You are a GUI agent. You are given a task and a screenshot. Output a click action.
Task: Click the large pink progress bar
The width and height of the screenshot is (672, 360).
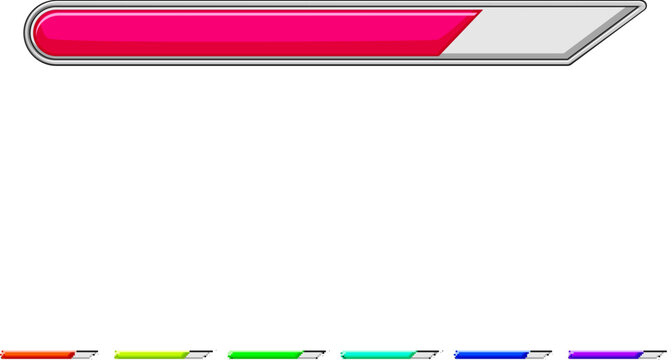[x=335, y=33]
